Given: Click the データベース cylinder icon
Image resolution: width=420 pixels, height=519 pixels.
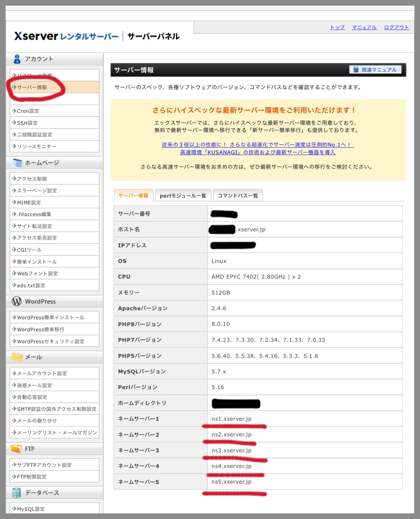Looking at the screenshot, I should tap(16, 493).
